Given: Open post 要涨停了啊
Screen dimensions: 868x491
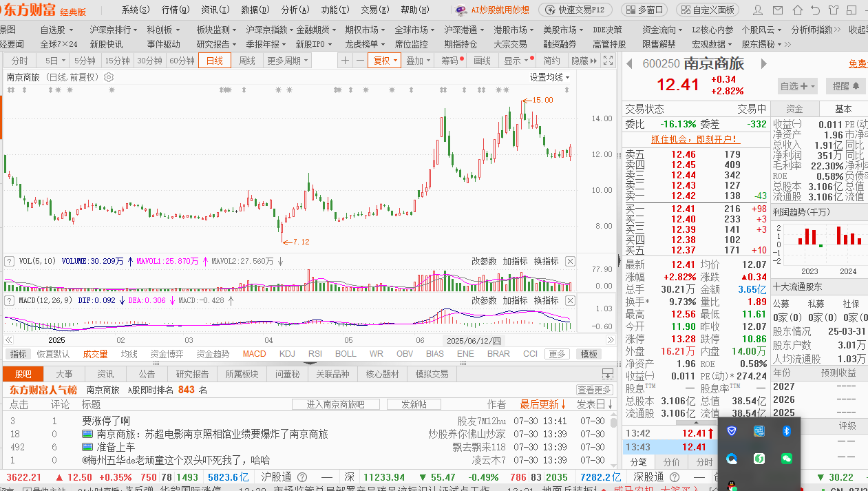Looking at the screenshot, I should point(106,421).
